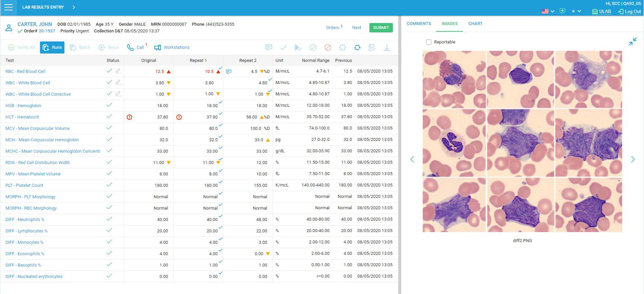644x294 pixels.
Task: Switch to the Chart tab
Action: (x=475, y=24)
